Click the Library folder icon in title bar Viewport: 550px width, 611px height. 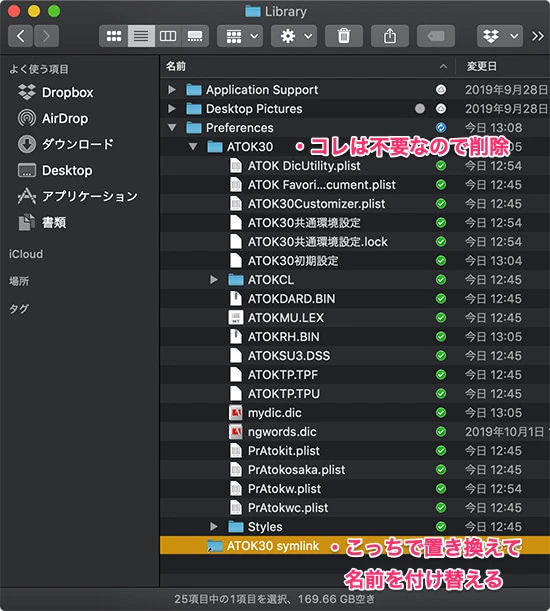pos(253,12)
